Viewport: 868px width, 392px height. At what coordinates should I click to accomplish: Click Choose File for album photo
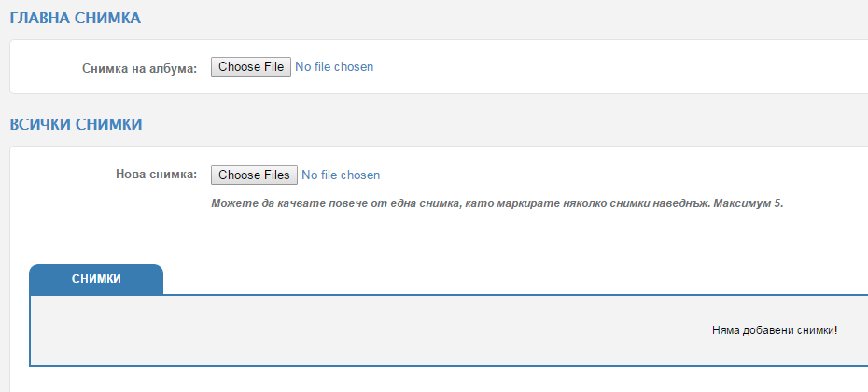click(x=251, y=67)
